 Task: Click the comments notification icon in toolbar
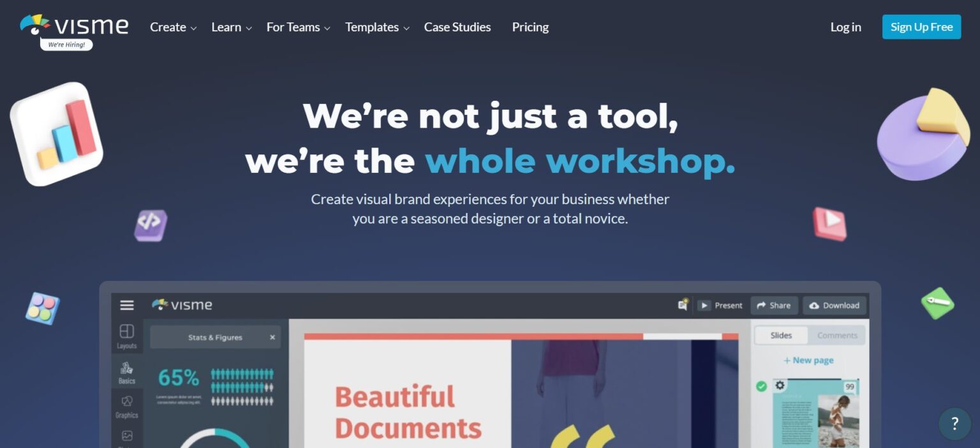pyautogui.click(x=682, y=305)
